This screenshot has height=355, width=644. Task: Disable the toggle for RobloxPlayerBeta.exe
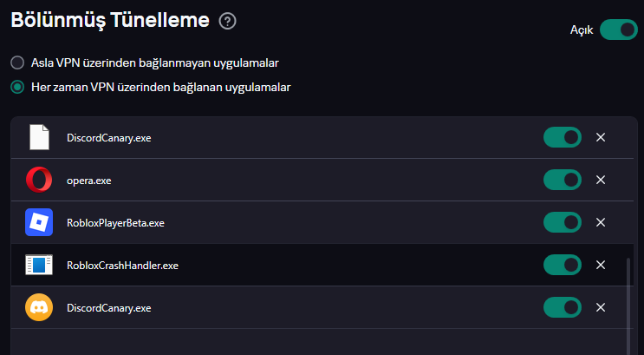tap(563, 223)
